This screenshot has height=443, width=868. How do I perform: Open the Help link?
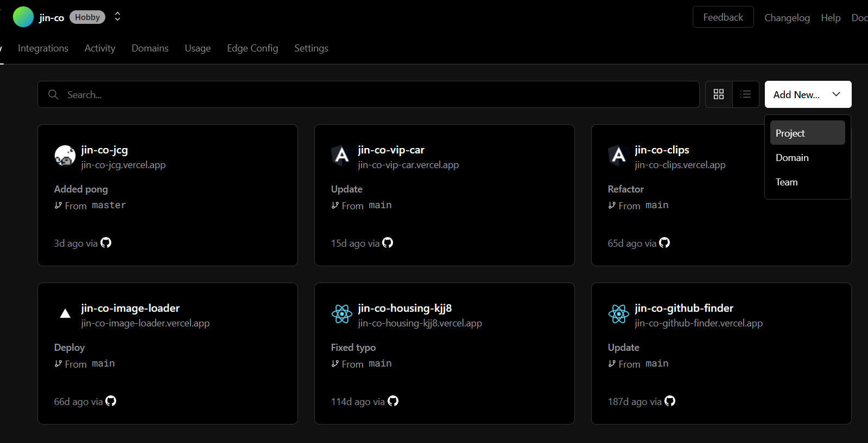(x=831, y=18)
